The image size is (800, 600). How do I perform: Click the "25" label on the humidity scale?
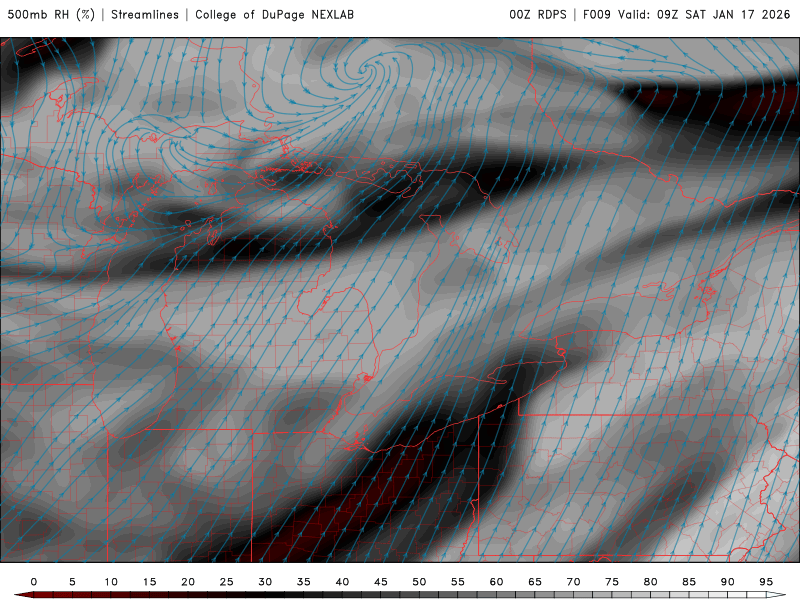227,582
